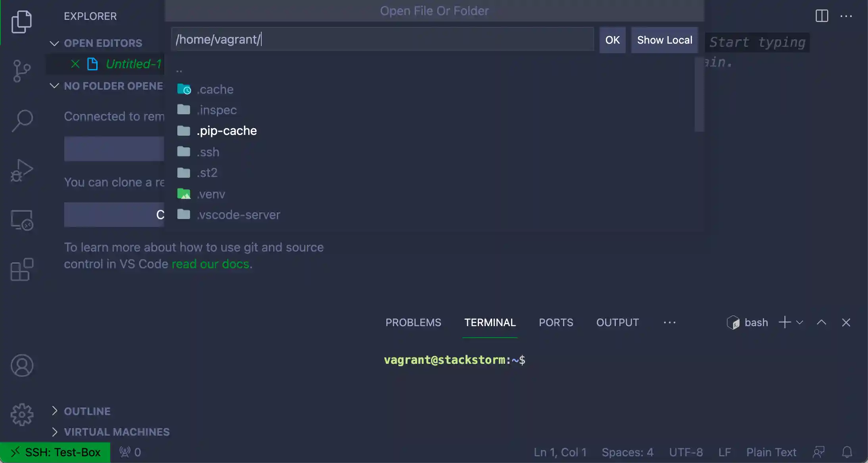Open the Remote Explorer view
Viewport: 868px width, 463px height.
tap(22, 220)
